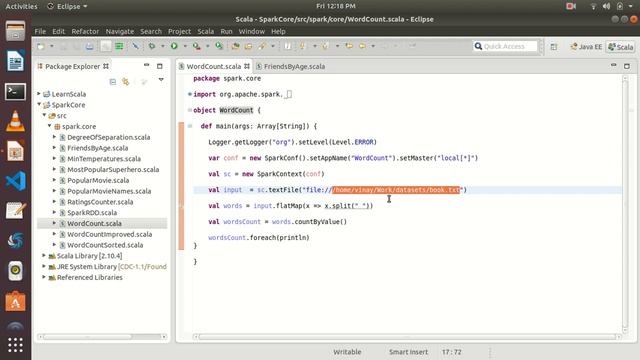Launch VLC media player from the dock

click(16, 122)
